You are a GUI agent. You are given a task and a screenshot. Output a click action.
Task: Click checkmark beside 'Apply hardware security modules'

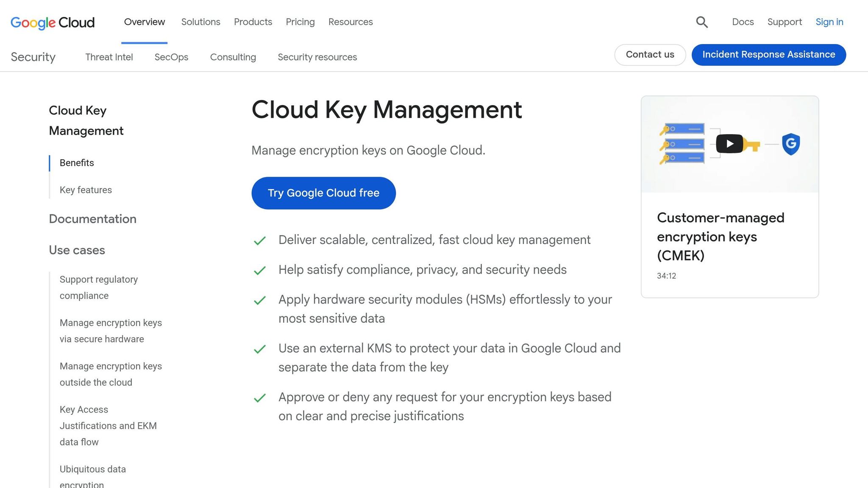260,300
